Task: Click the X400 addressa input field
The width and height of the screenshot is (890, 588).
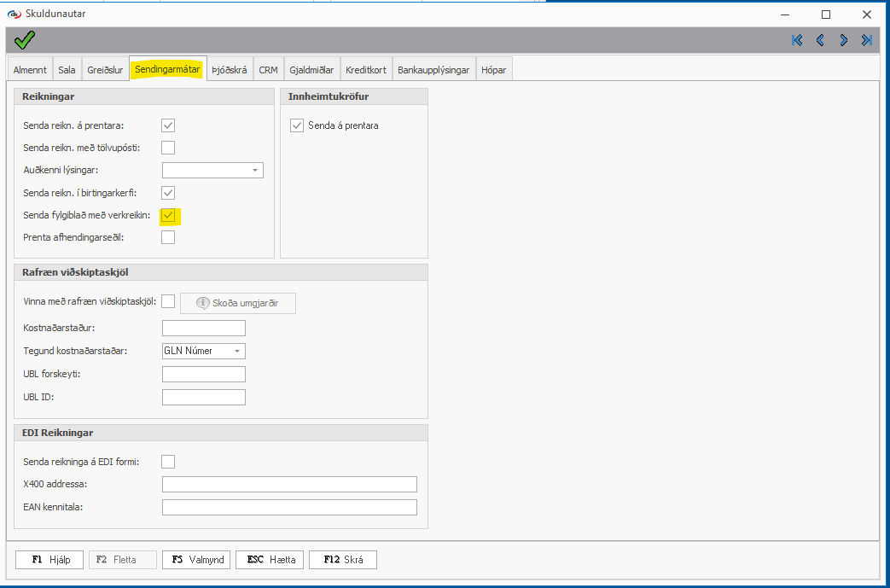Action: click(289, 485)
